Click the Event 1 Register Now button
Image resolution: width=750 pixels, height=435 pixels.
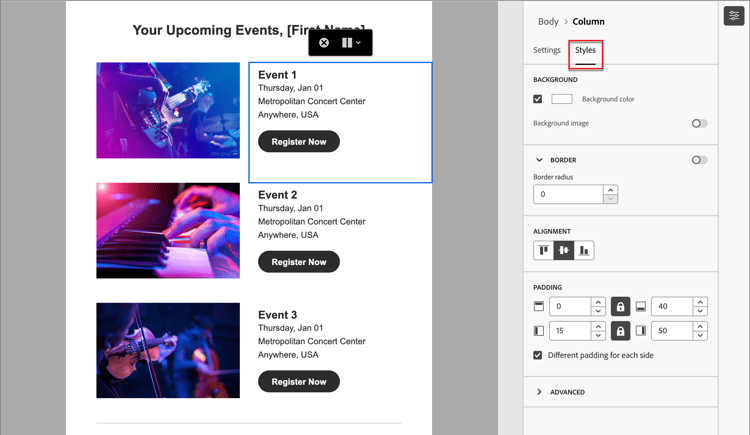tap(299, 142)
